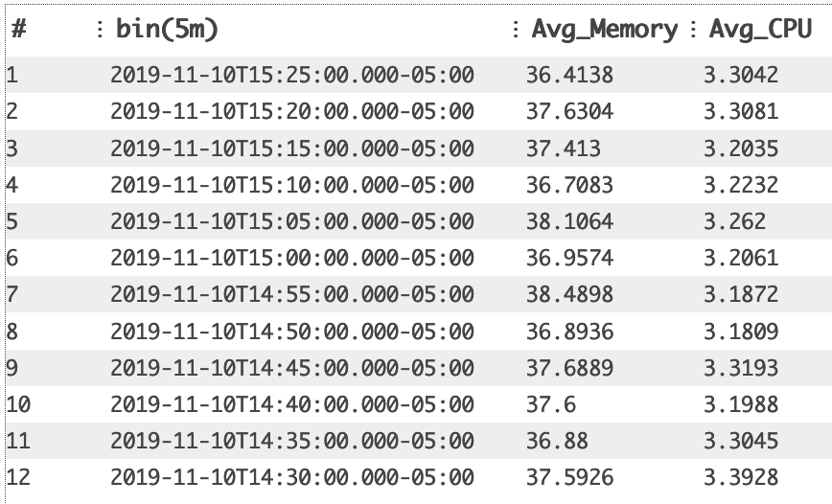Sort by the bin(5m) column header
Screen dimensions: 832x504
pyautogui.click(x=167, y=30)
